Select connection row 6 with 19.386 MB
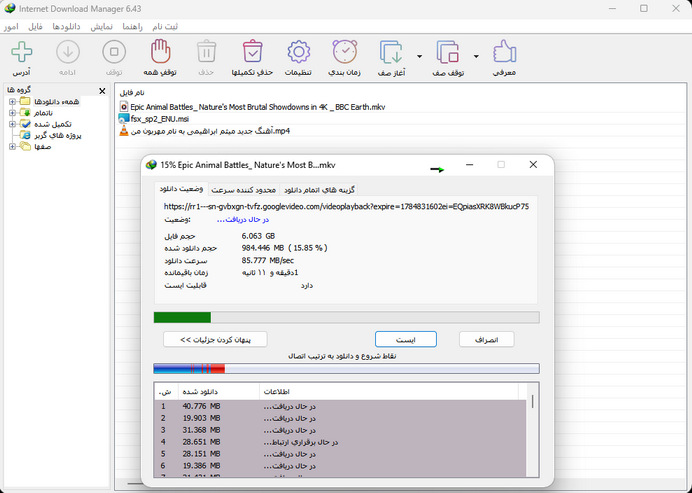This screenshot has width=692, height=493. [x=340, y=466]
